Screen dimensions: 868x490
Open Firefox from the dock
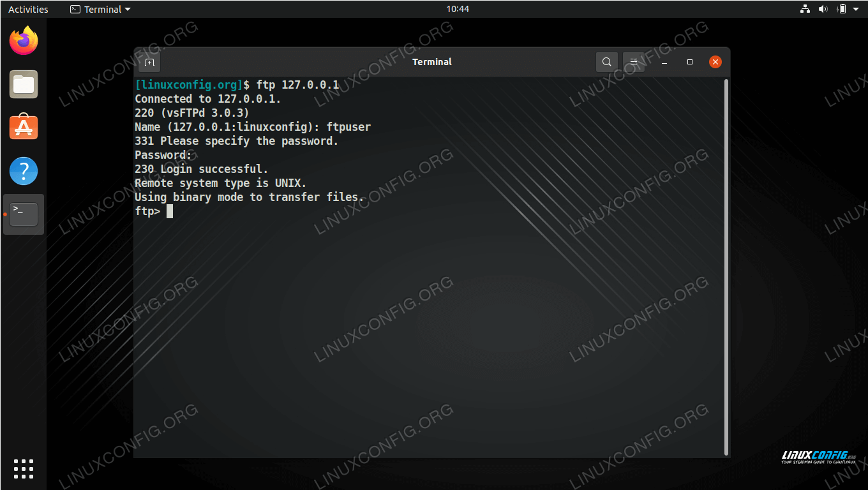(x=24, y=41)
